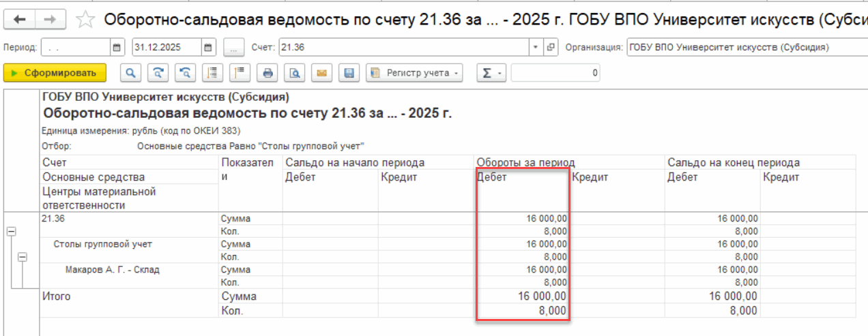Open calendar for period start date
The width and height of the screenshot is (868, 336).
pos(116,48)
